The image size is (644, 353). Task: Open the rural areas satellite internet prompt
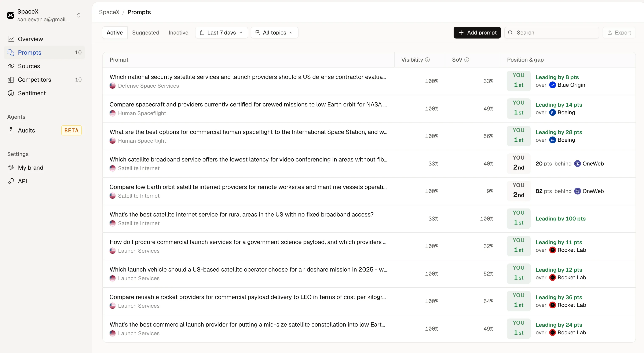pos(242,214)
